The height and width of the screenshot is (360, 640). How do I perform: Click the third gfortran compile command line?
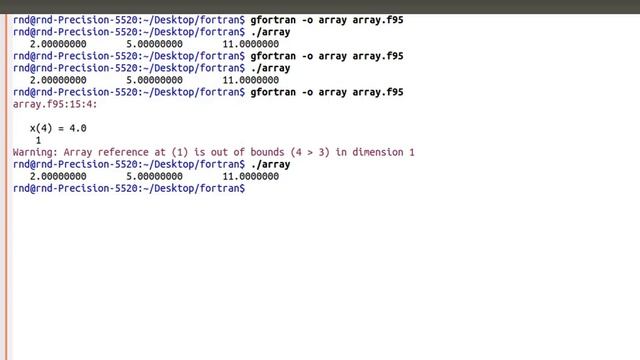pyautogui.click(x=208, y=92)
